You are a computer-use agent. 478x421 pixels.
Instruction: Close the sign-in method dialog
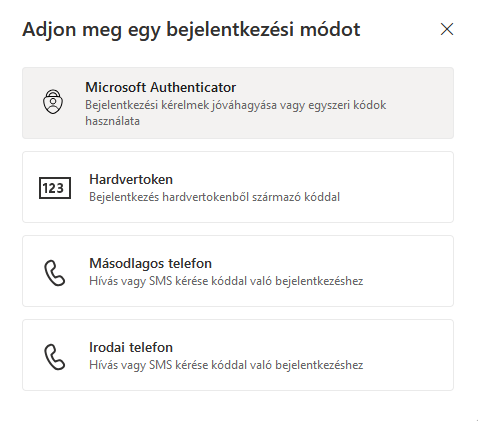[447, 29]
